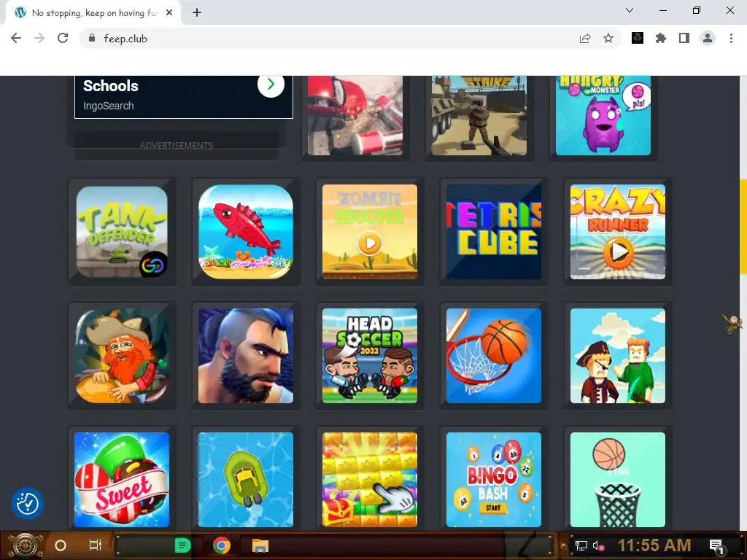747x560 pixels.
Task: Reload the feep.club page
Action: (x=63, y=38)
